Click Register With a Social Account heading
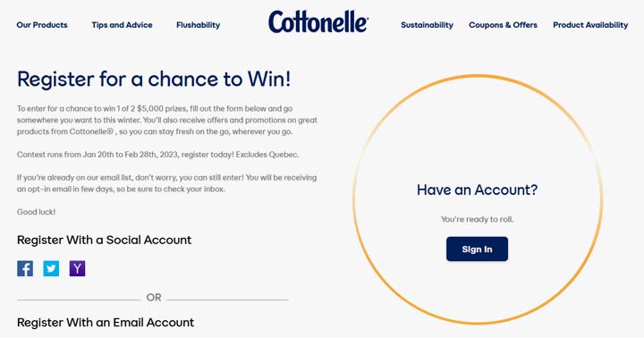The image size is (644, 338). tap(105, 240)
